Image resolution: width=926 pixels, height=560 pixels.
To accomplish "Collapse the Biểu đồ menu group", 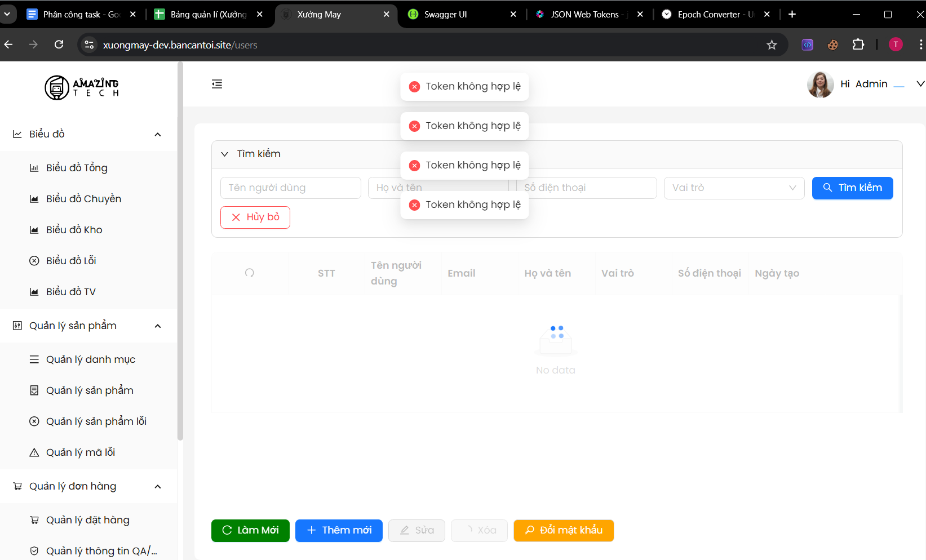I will pyautogui.click(x=158, y=134).
